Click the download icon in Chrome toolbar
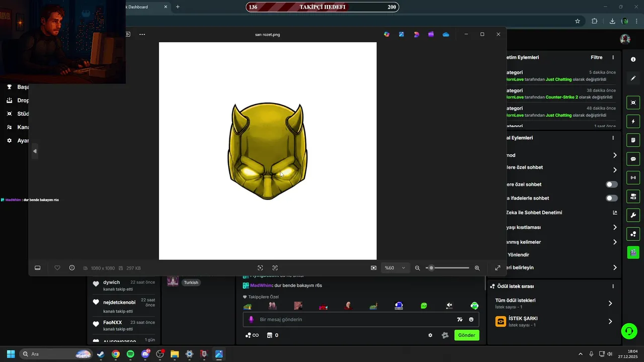The height and width of the screenshot is (362, 644). point(612,21)
